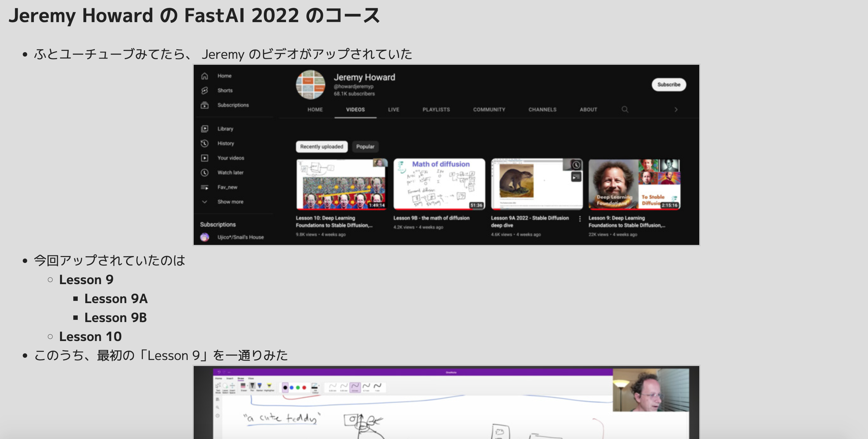This screenshot has width=868, height=439.
Task: Select the Highlighter tool
Action: point(269,387)
